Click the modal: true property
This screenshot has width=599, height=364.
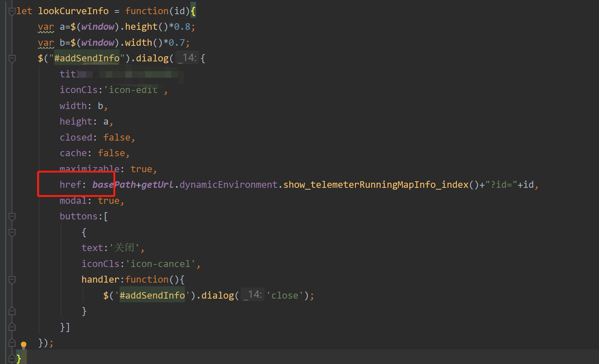click(x=89, y=201)
